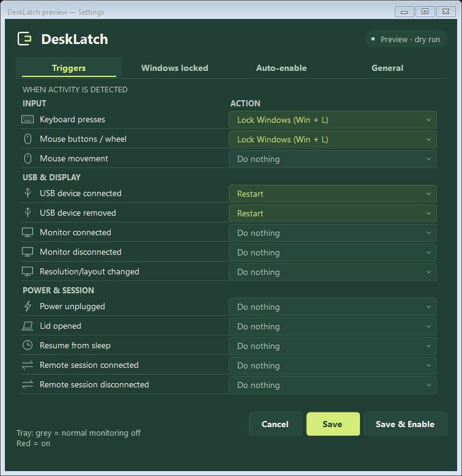
Task: Click the mouse icon next to Mouse movement
Action: 28,158
